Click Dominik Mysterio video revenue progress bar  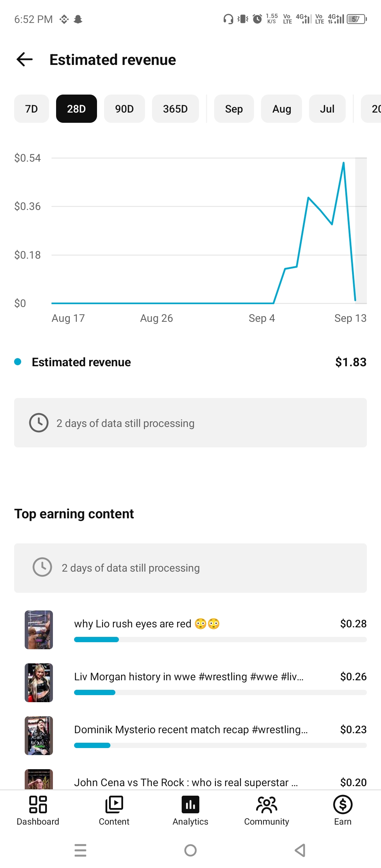[x=220, y=745]
